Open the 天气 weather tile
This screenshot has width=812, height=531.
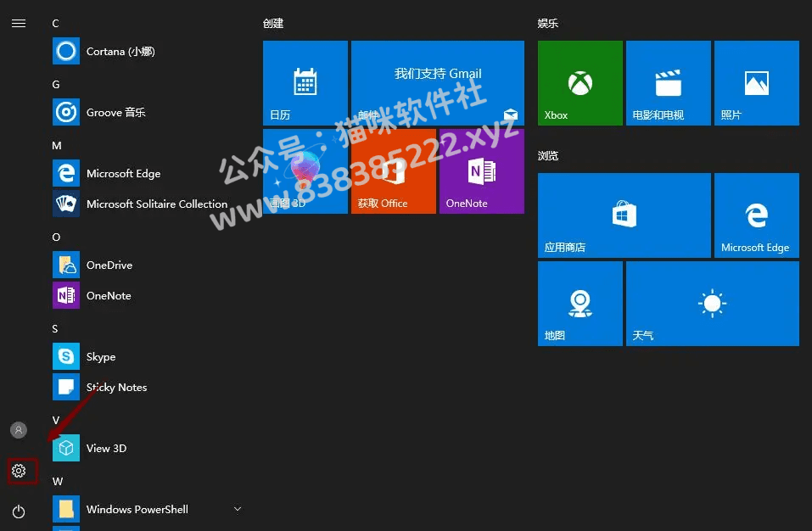coord(713,304)
